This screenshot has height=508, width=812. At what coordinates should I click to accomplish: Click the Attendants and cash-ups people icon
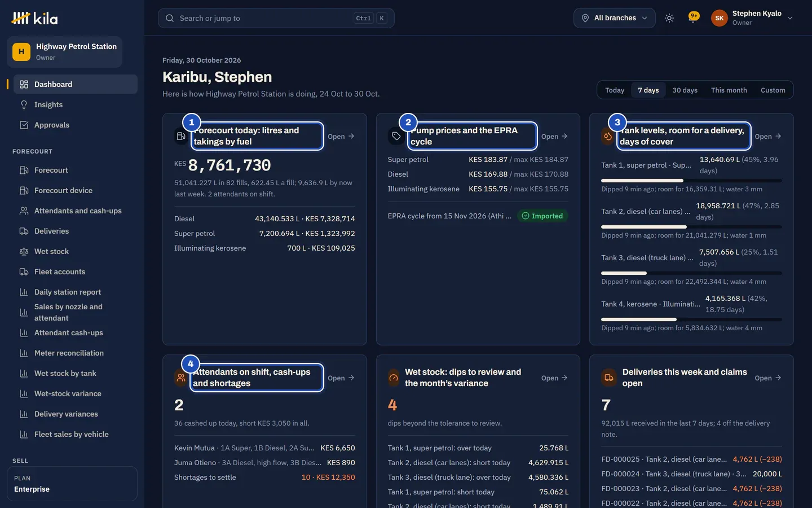[x=24, y=211]
